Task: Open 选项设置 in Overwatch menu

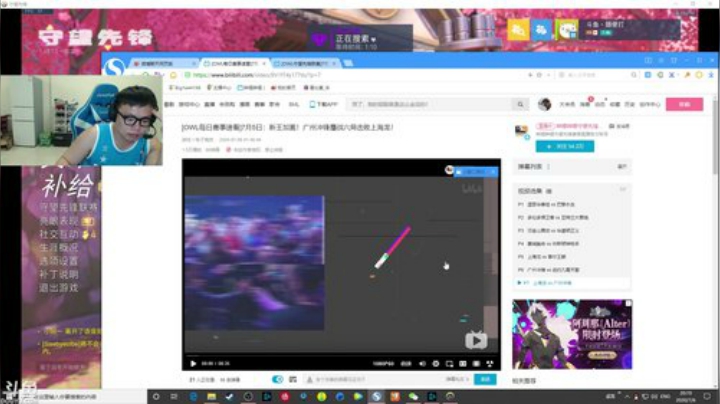Action: 59,261
